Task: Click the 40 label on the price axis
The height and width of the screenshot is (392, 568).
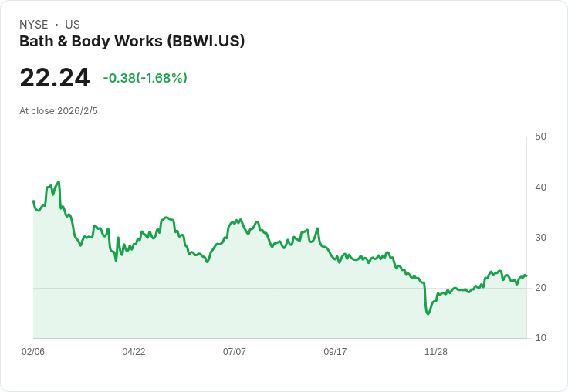Action: tap(540, 188)
